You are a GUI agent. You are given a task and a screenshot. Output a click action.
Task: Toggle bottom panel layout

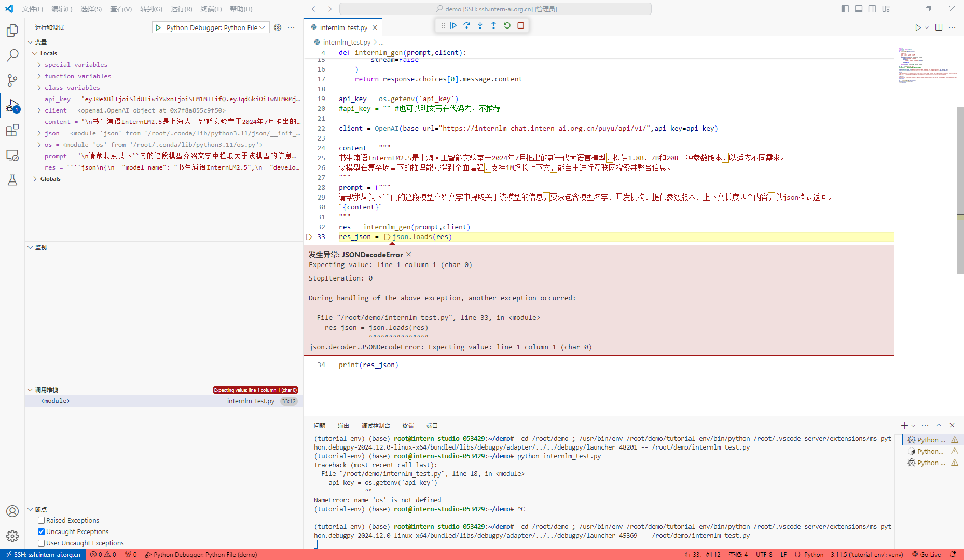pyautogui.click(x=859, y=9)
